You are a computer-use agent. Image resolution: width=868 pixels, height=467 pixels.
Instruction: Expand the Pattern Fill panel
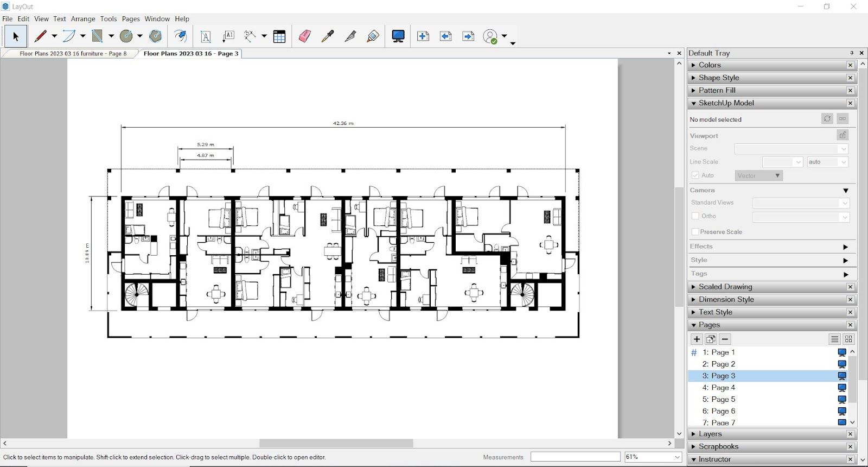tap(693, 90)
